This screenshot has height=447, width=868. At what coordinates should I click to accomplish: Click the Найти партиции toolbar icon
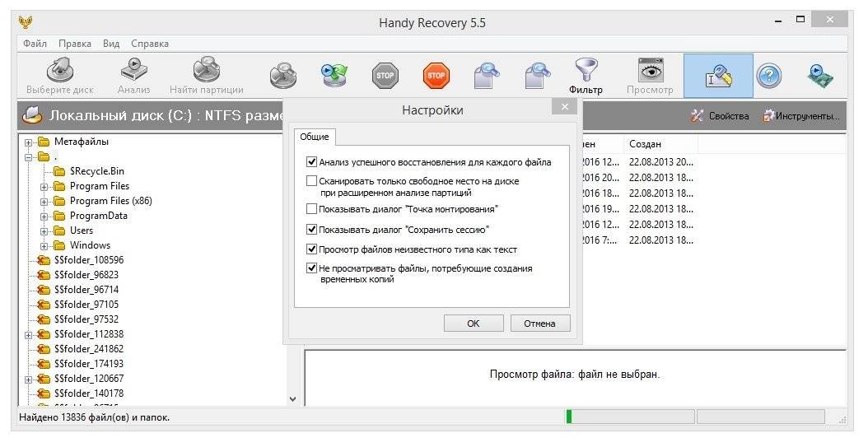(207, 71)
